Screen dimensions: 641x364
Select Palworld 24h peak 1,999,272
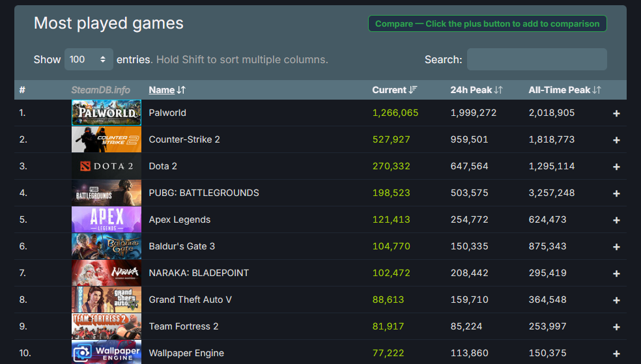click(x=474, y=113)
